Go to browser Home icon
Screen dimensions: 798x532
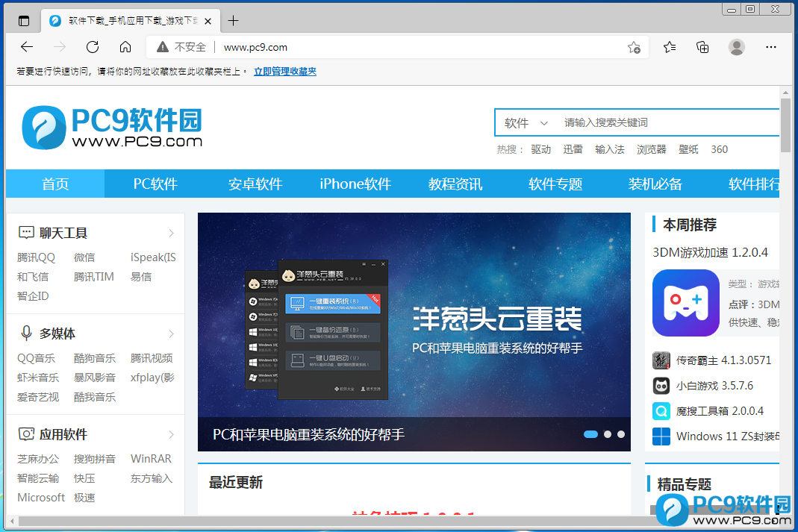[125, 47]
